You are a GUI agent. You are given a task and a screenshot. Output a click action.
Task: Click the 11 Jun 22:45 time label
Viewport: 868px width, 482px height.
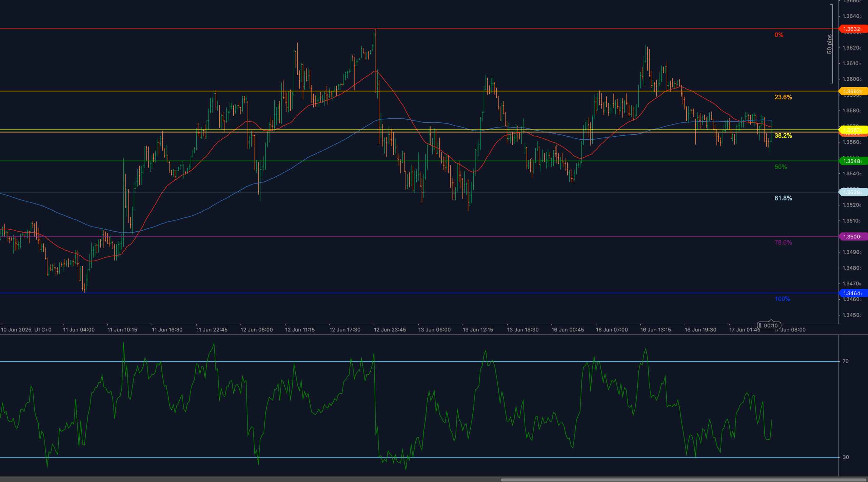coord(212,330)
